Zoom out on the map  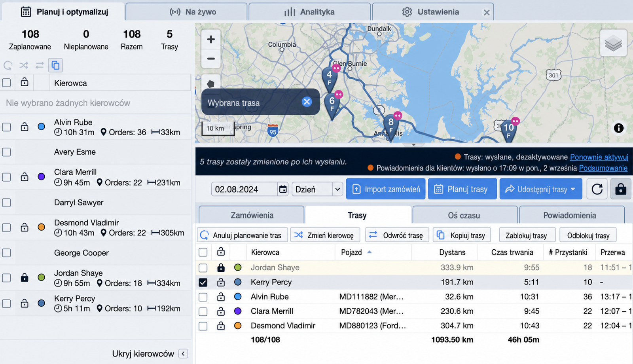(x=211, y=59)
